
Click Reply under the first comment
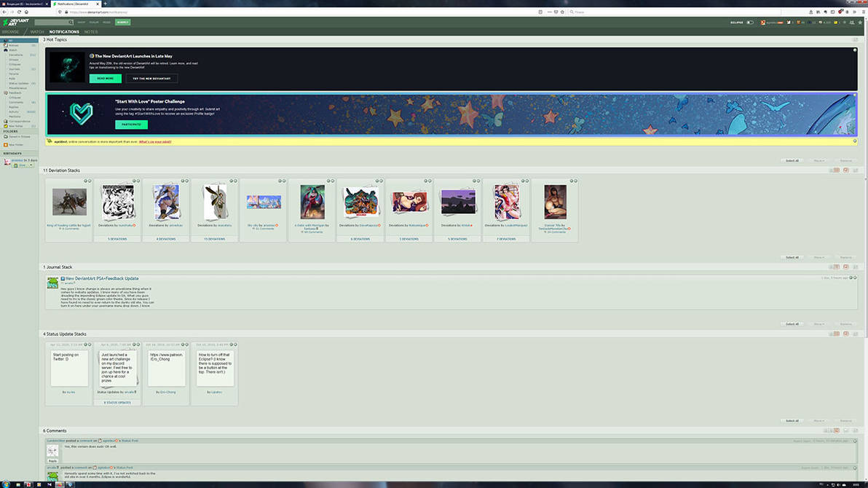point(52,461)
